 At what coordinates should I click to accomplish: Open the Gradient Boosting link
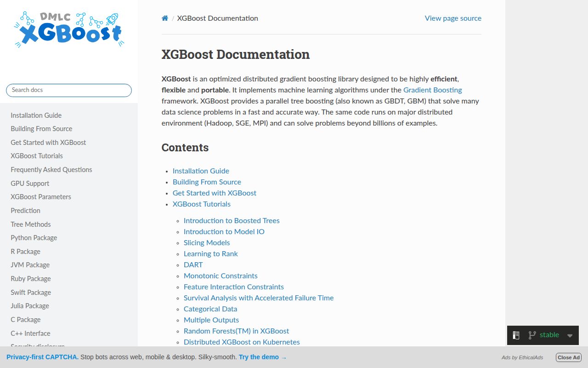coord(432,90)
